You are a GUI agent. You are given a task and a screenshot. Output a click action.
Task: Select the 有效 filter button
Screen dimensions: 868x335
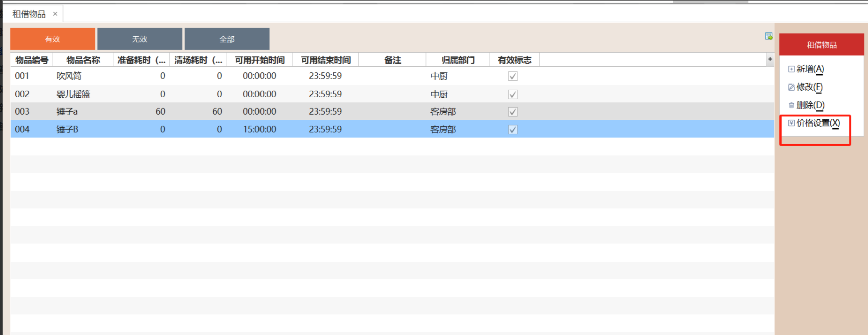pyautogui.click(x=52, y=39)
